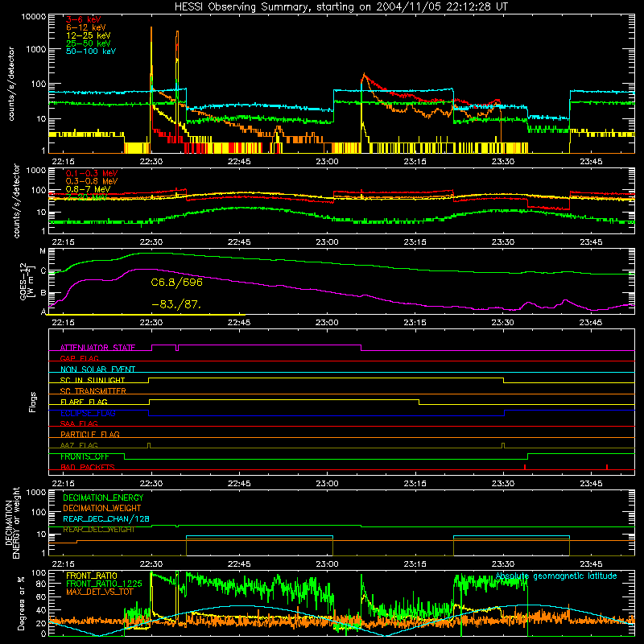Click the 0.8-7 MeV legend label
Image resolution: width=644 pixels, height=644 pixels.
click(x=88, y=189)
